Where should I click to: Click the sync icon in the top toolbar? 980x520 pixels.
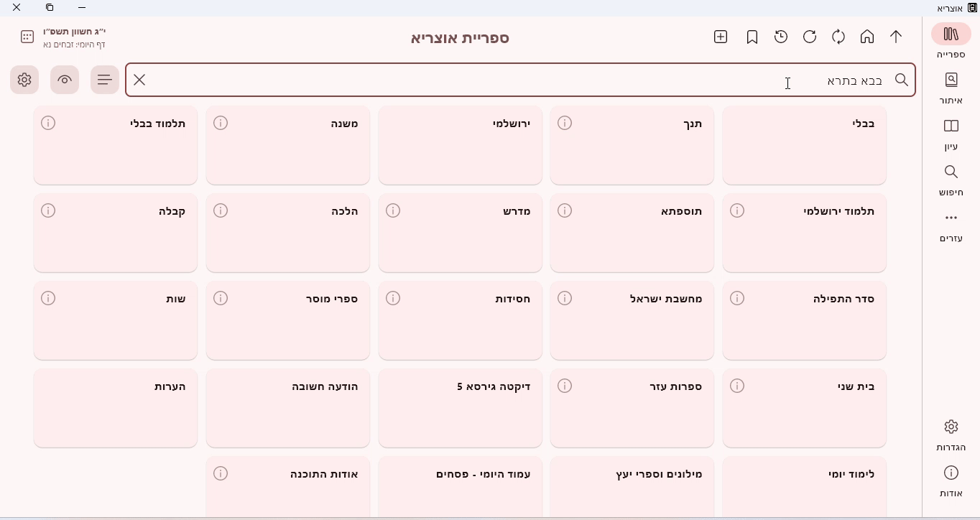coord(838,37)
